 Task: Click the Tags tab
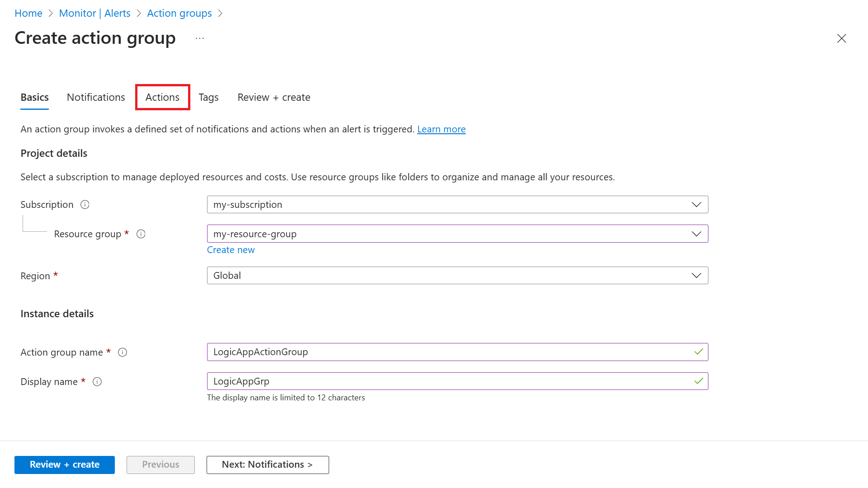208,97
